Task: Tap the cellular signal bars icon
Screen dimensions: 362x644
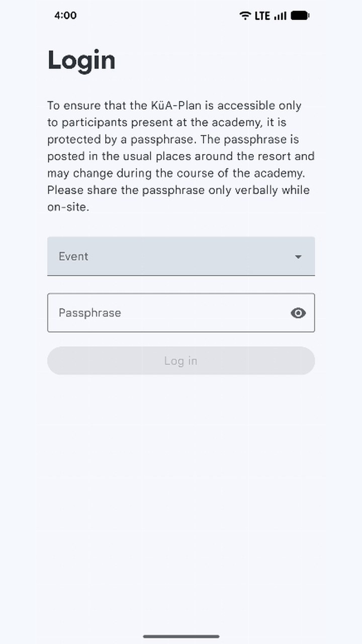Action: pos(281,16)
